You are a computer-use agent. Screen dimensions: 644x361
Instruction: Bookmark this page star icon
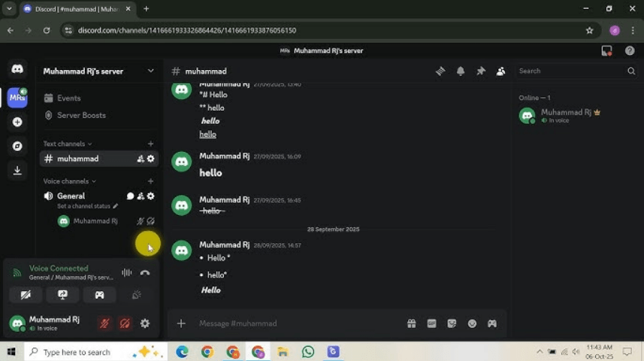point(589,30)
